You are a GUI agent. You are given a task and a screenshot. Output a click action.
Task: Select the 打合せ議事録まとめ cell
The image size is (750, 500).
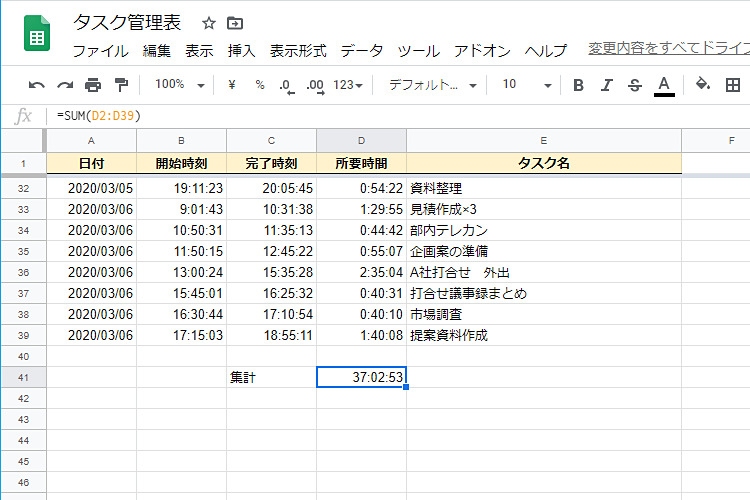[544, 293]
